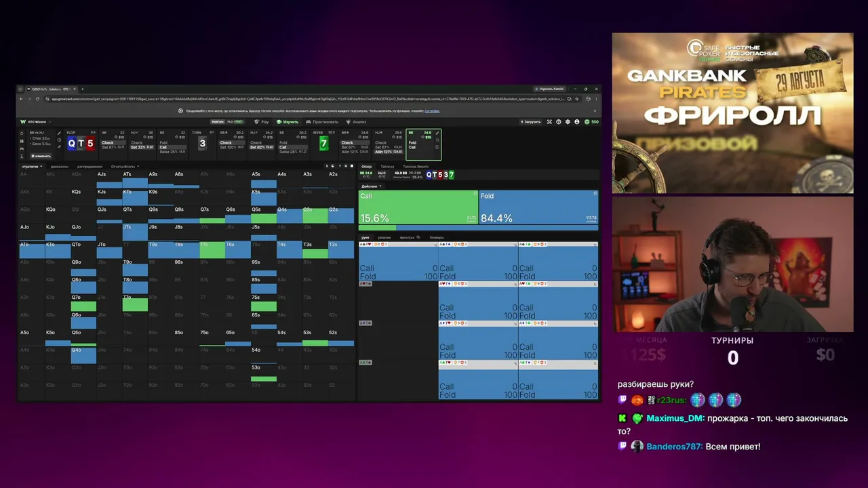Open the settings gear icon
The height and width of the screenshot is (488, 868).
[568, 122]
